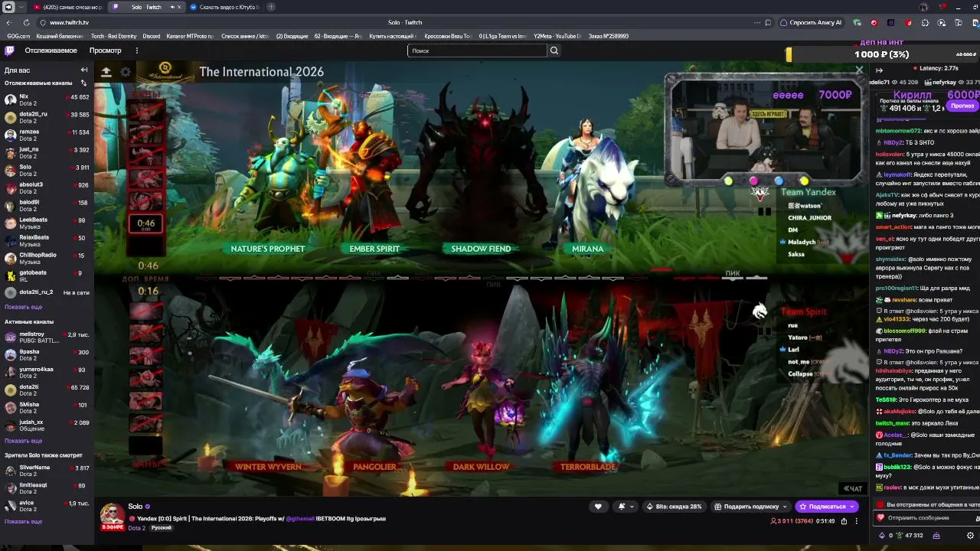The image size is (980, 551).
Task: Open Solo streamer avatar below video
Action: 113,514
